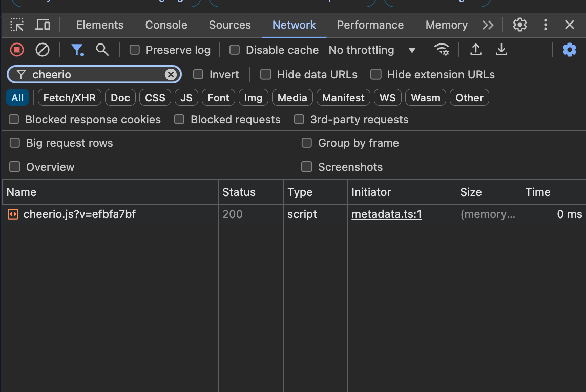
Task: Follow the metadata.ts:1 initiator link
Action: click(386, 214)
